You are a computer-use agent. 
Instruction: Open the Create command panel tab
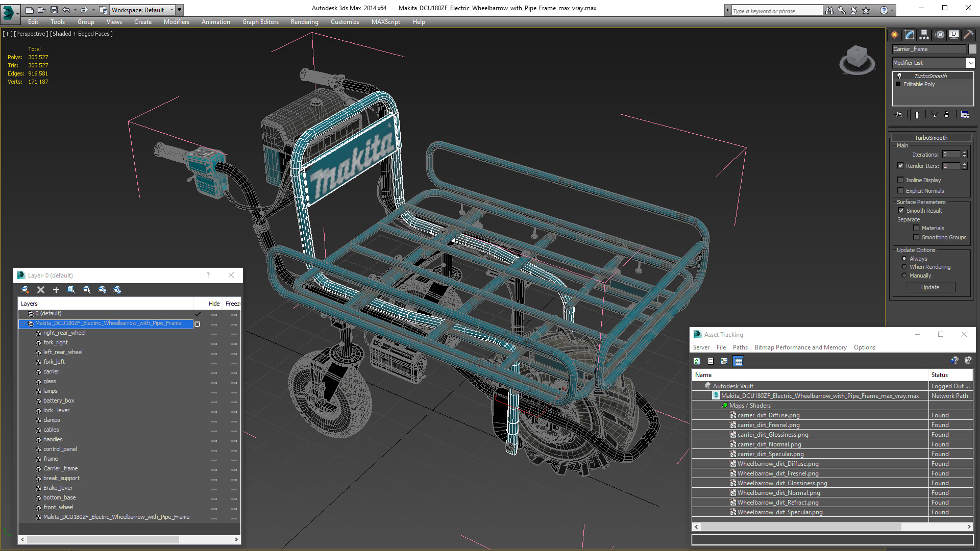pyautogui.click(x=895, y=35)
